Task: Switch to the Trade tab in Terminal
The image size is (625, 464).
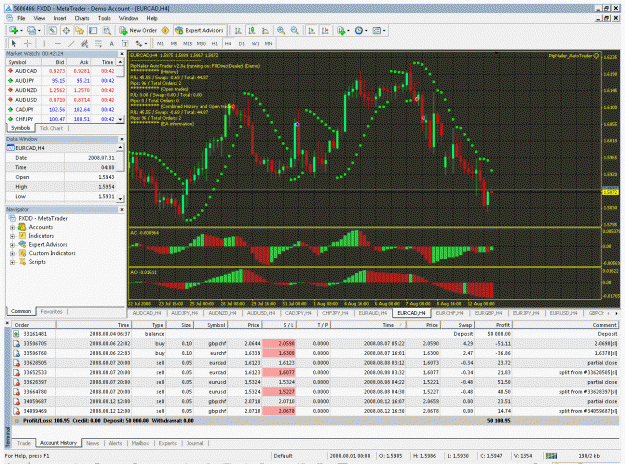Action: point(24,443)
